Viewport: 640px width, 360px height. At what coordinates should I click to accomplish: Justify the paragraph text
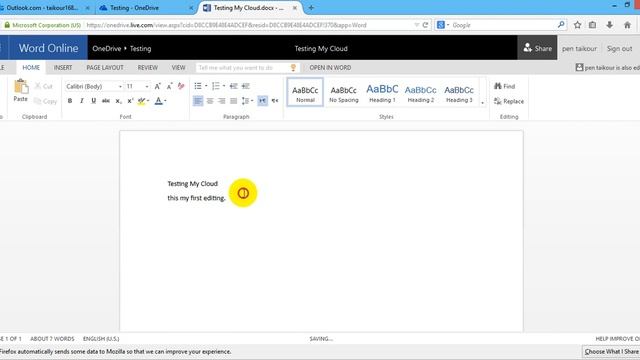pos(233,101)
